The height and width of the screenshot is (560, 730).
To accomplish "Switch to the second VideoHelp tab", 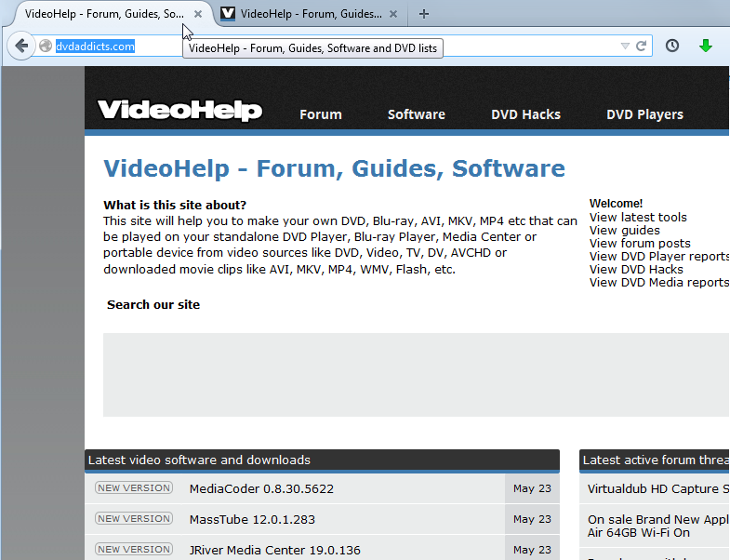I will pos(311,14).
